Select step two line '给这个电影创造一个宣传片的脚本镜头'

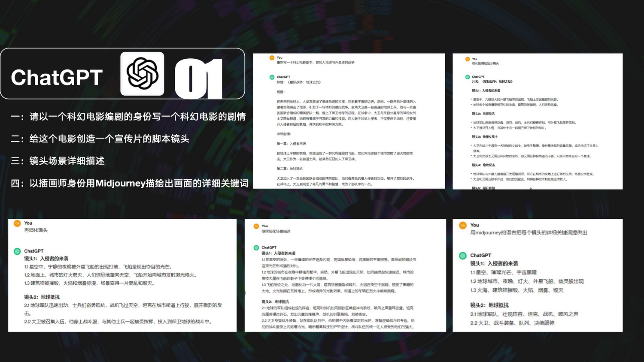[100, 139]
